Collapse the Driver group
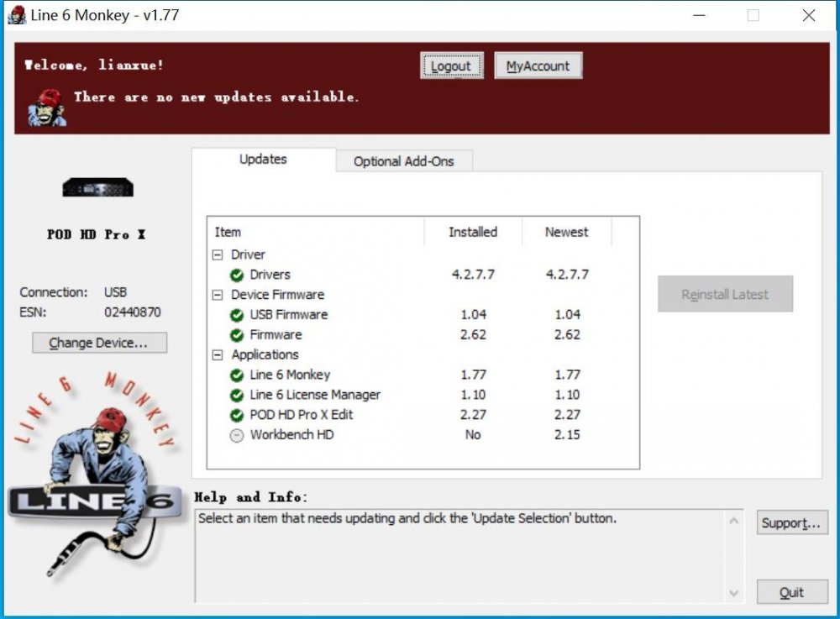 tap(218, 254)
